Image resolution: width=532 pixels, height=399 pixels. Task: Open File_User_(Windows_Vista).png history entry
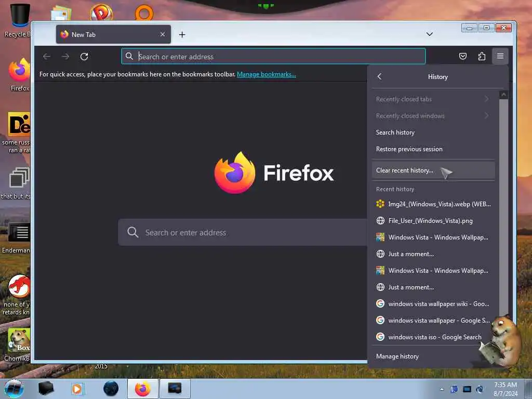pos(433,220)
